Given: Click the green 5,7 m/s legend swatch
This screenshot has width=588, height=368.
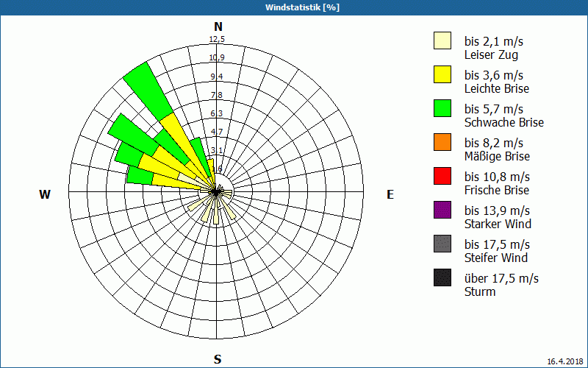Looking at the screenshot, I should coord(442,108).
